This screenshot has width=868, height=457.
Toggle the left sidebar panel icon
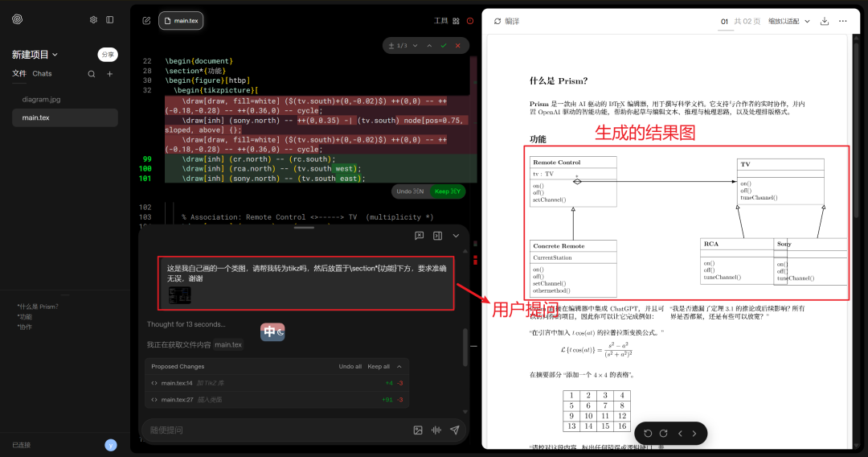109,20
